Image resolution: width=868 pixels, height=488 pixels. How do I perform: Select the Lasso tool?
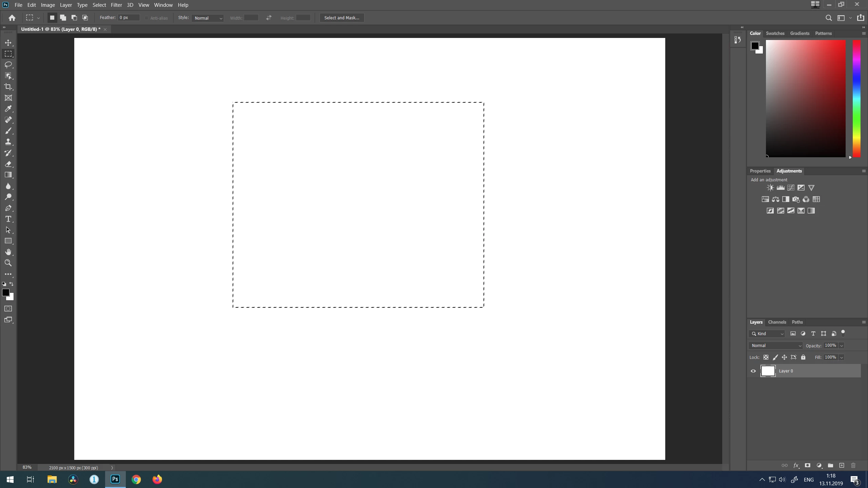coord(8,65)
